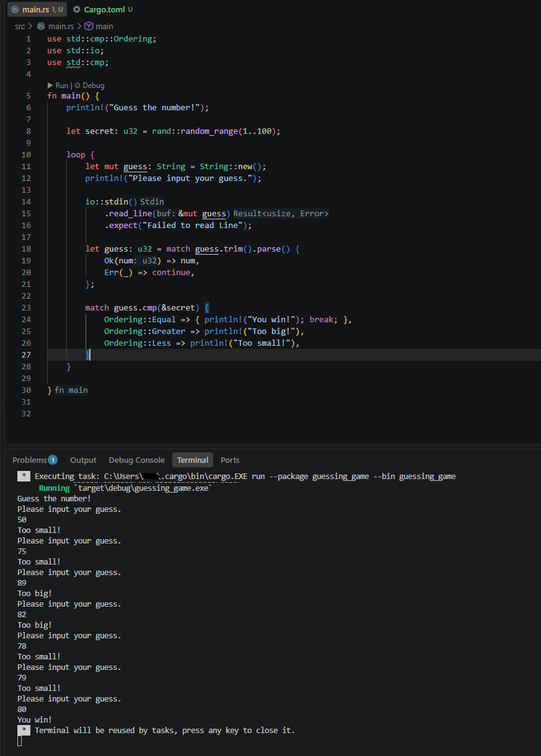Expand the src breadcrumb folder
The image size is (541, 756).
point(20,26)
